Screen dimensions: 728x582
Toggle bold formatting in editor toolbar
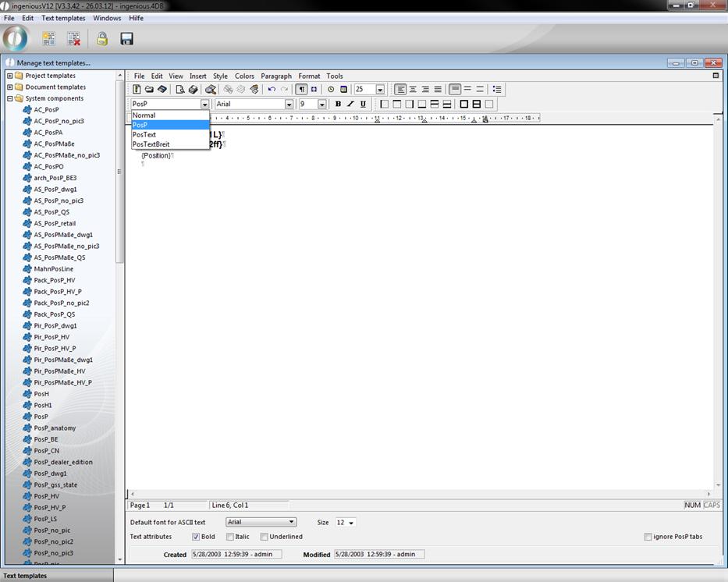coord(338,104)
